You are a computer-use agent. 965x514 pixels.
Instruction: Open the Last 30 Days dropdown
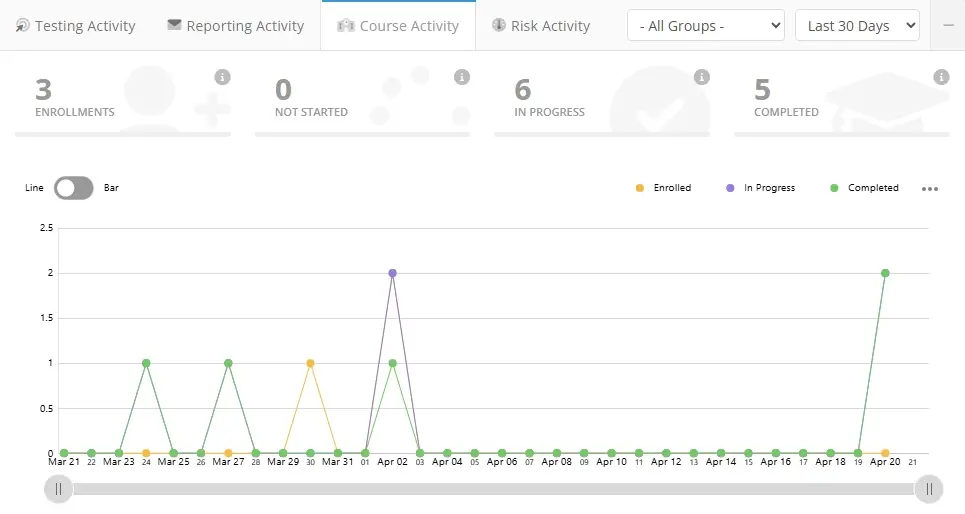[857, 26]
